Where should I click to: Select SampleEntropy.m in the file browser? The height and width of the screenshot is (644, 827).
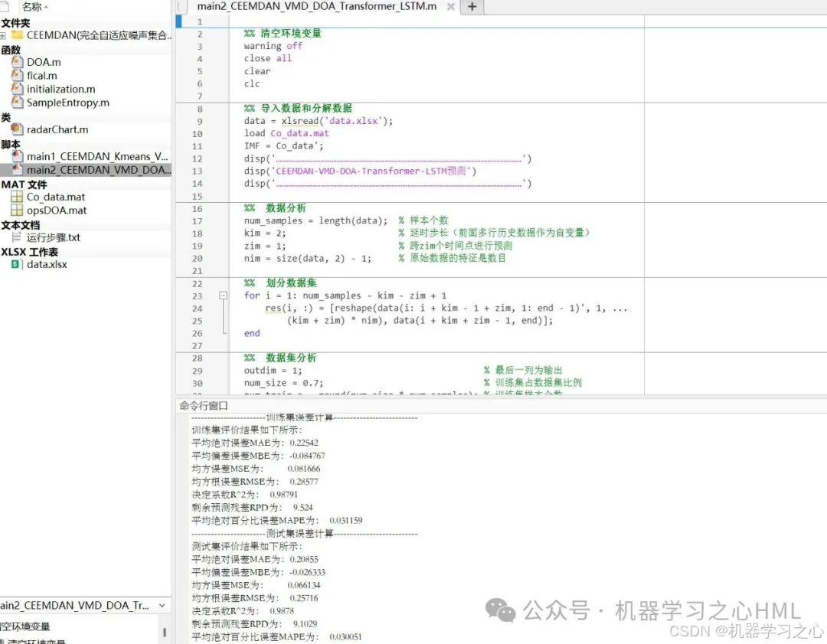(x=68, y=103)
